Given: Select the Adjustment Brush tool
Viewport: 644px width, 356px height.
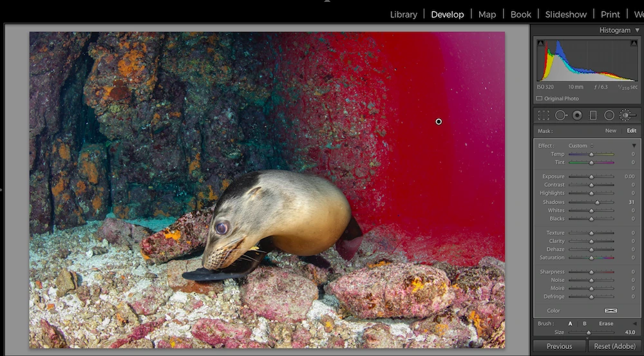Looking at the screenshot, I should click(x=627, y=115).
